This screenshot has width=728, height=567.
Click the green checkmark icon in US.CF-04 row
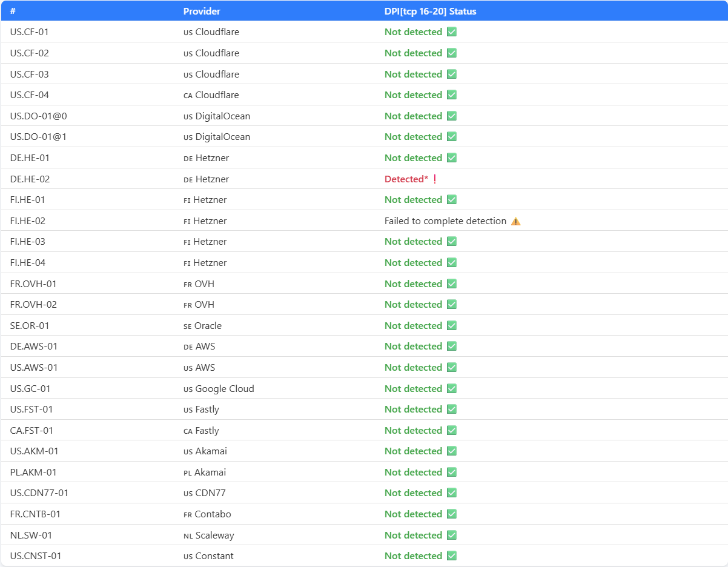(x=451, y=95)
